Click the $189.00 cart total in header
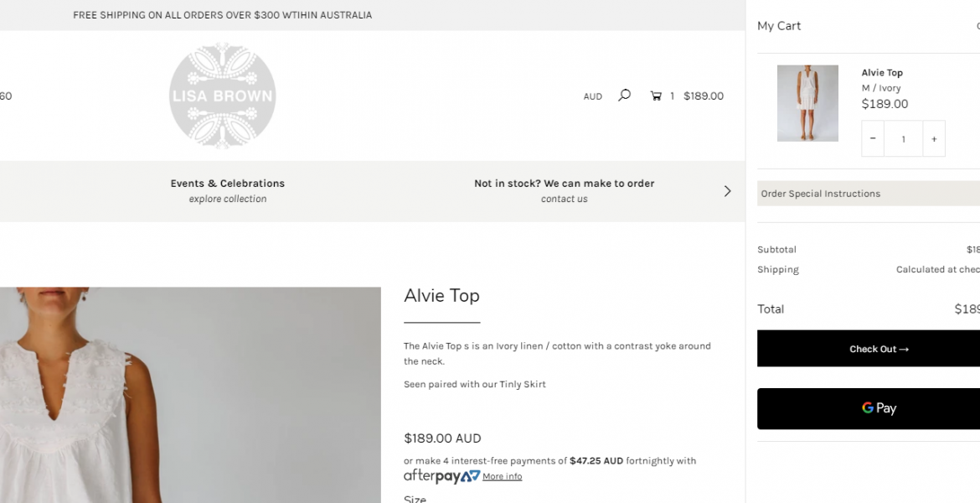 (703, 96)
